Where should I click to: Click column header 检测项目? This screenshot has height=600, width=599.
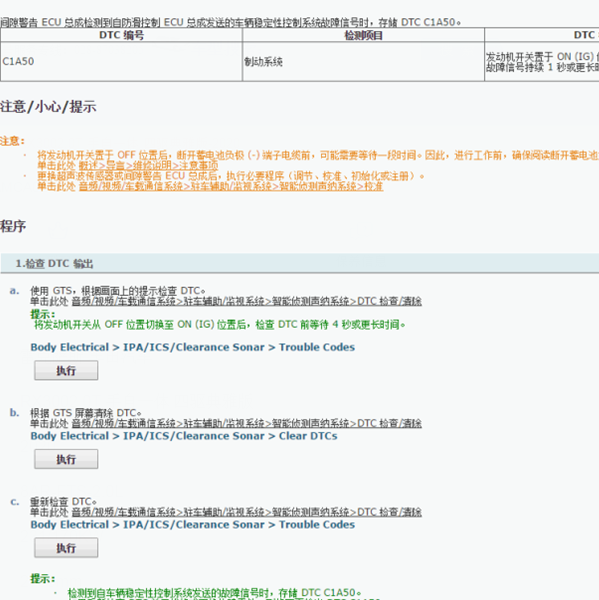click(363, 36)
